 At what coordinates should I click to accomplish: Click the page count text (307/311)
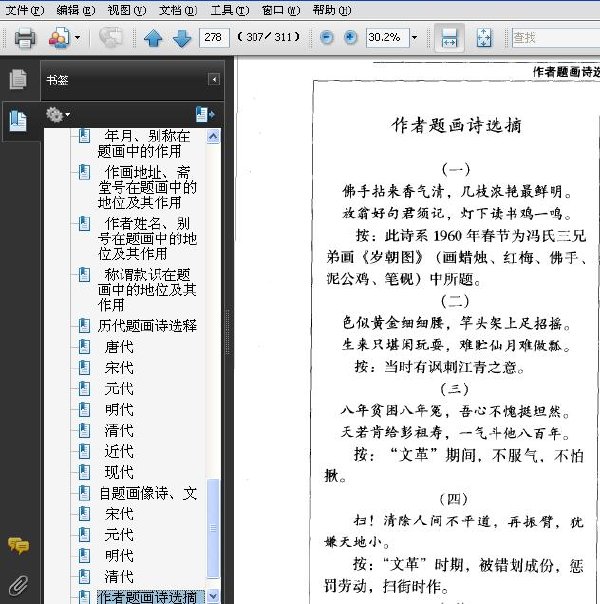(268, 37)
